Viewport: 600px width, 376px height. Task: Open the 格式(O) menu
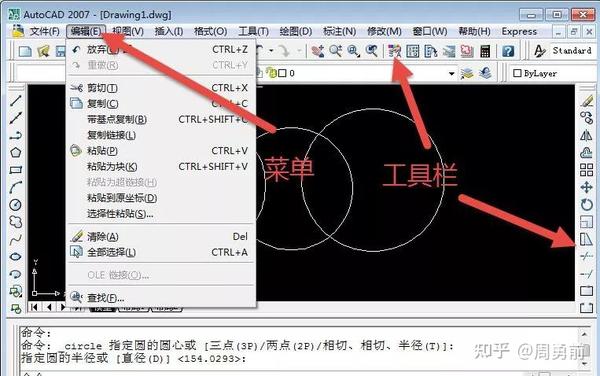(210, 31)
